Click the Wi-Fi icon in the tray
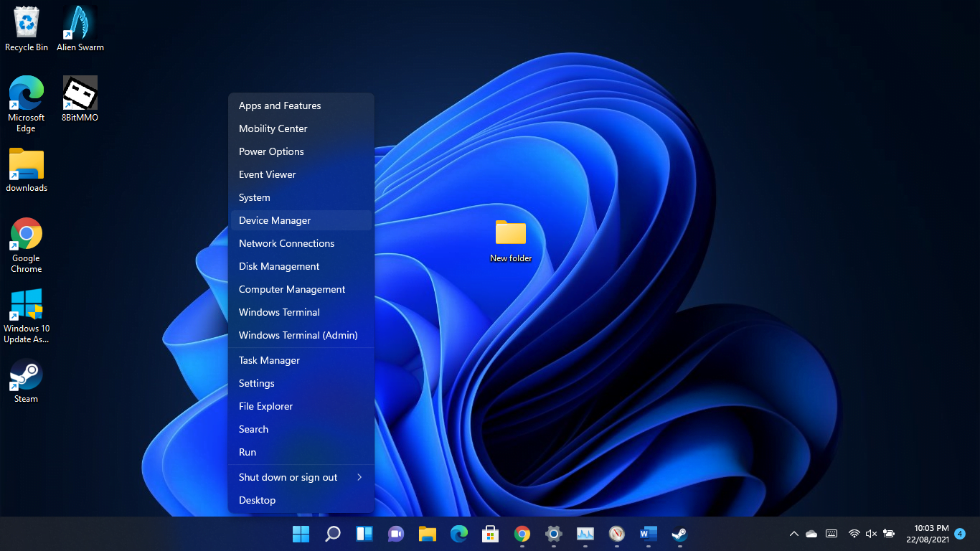980x551 pixels. click(x=854, y=534)
